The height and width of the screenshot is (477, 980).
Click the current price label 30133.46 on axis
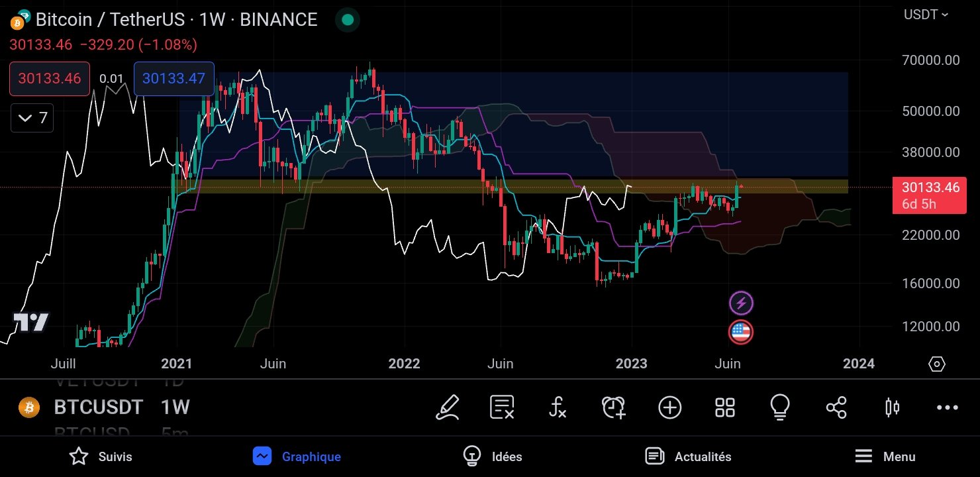pyautogui.click(x=930, y=195)
